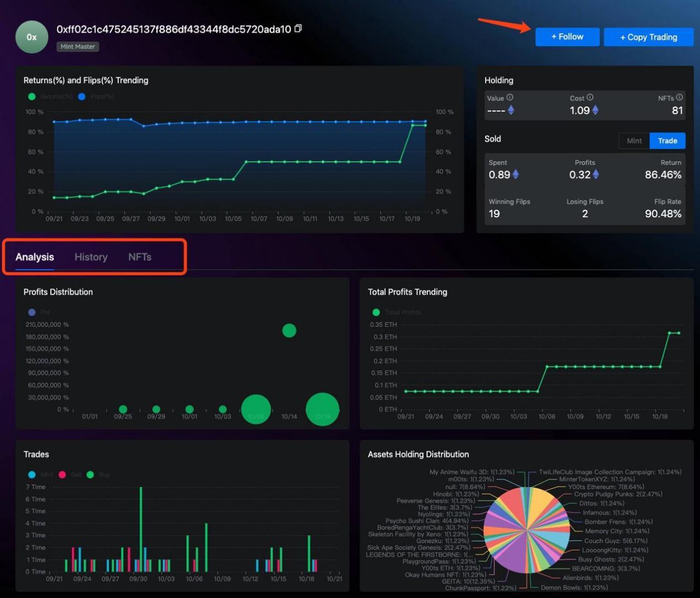Click the Ethereum icon beside Cost 1.09
The width and height of the screenshot is (700, 598).
pos(596,111)
